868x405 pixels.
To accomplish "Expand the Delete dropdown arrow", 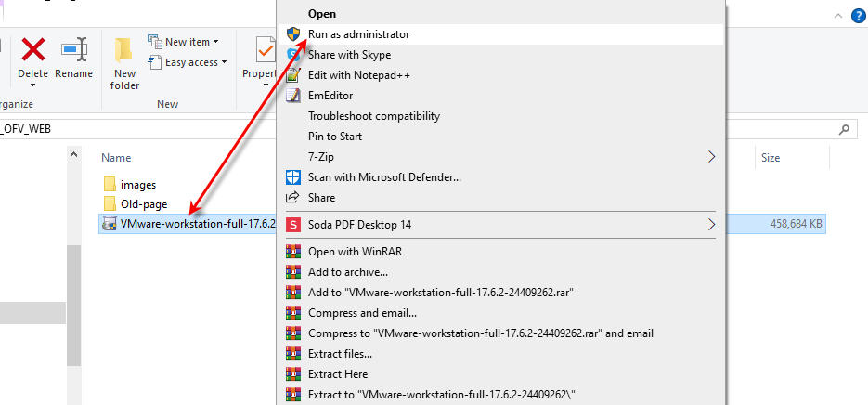I will click(33, 86).
